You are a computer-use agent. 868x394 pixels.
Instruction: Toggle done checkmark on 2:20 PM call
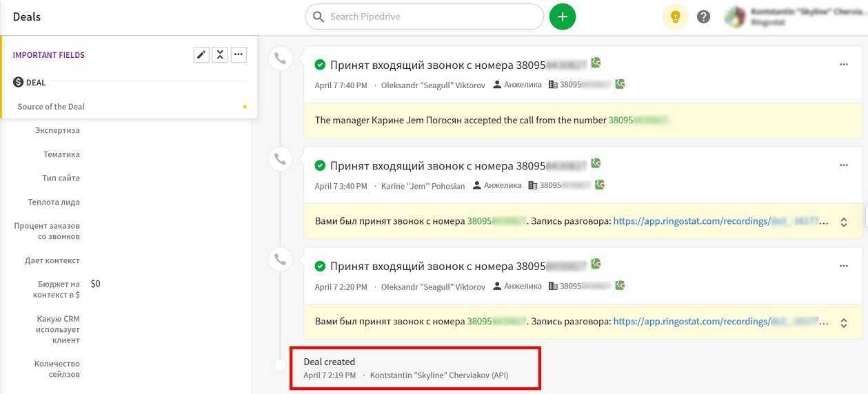click(320, 266)
